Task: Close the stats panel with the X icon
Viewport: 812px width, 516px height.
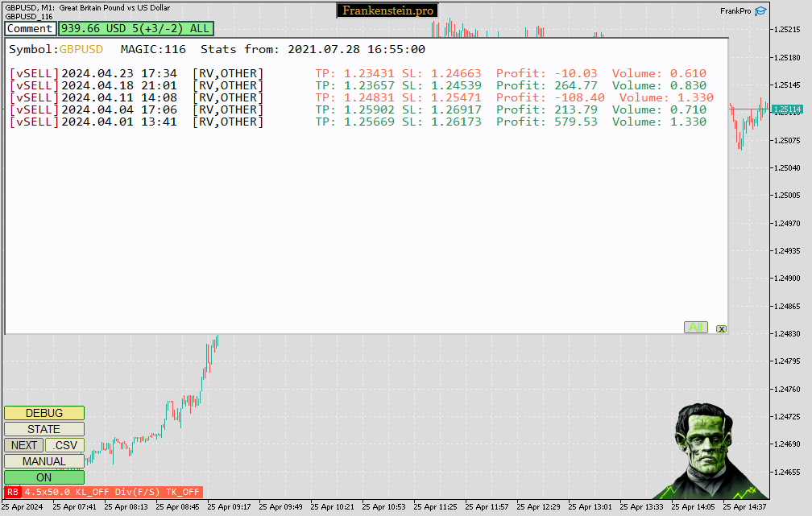Action: coord(721,328)
